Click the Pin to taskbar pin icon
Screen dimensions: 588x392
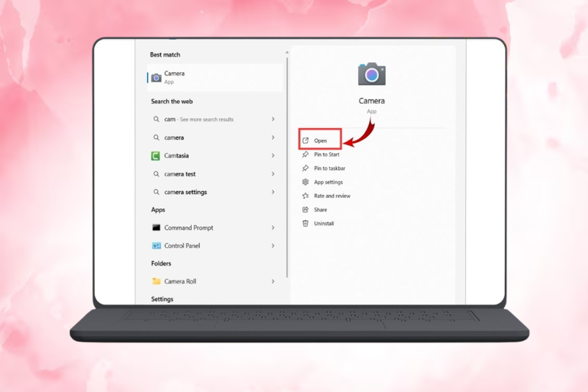point(306,168)
